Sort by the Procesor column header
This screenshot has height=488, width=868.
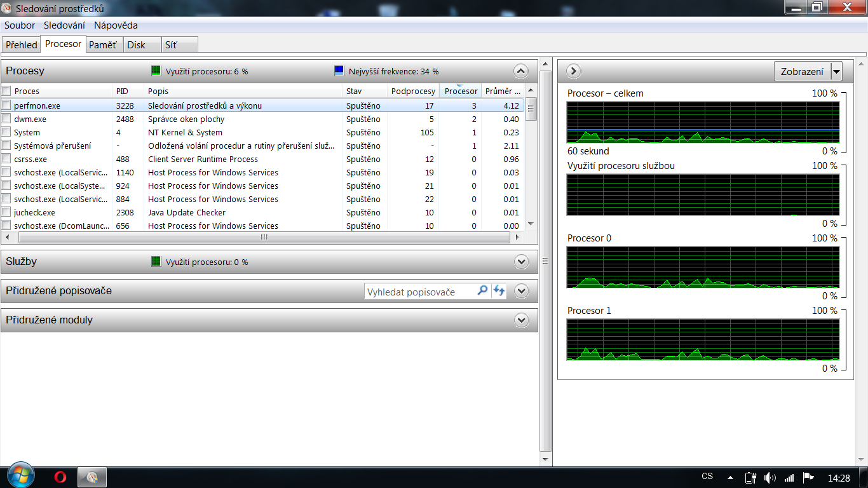460,91
